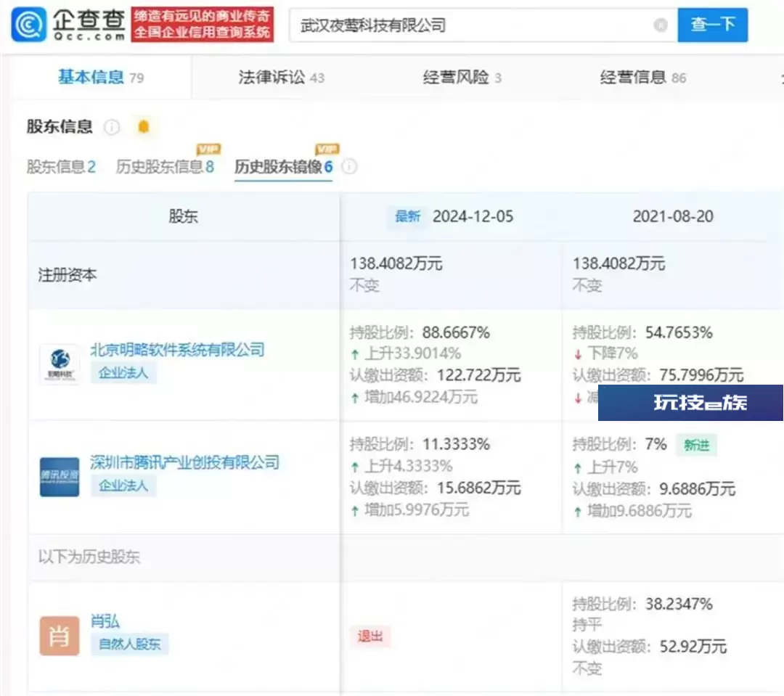
Task: Click the 上升4.3333% change text
Action: point(409,467)
